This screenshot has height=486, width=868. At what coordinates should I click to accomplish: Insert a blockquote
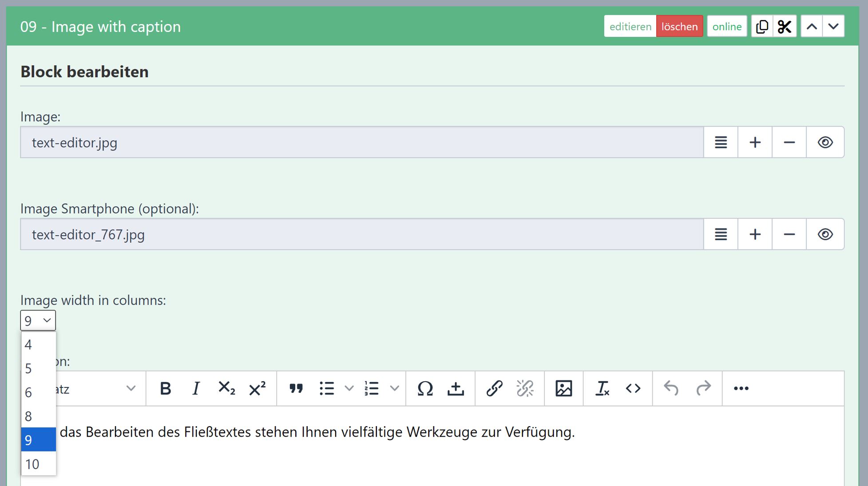[296, 388]
